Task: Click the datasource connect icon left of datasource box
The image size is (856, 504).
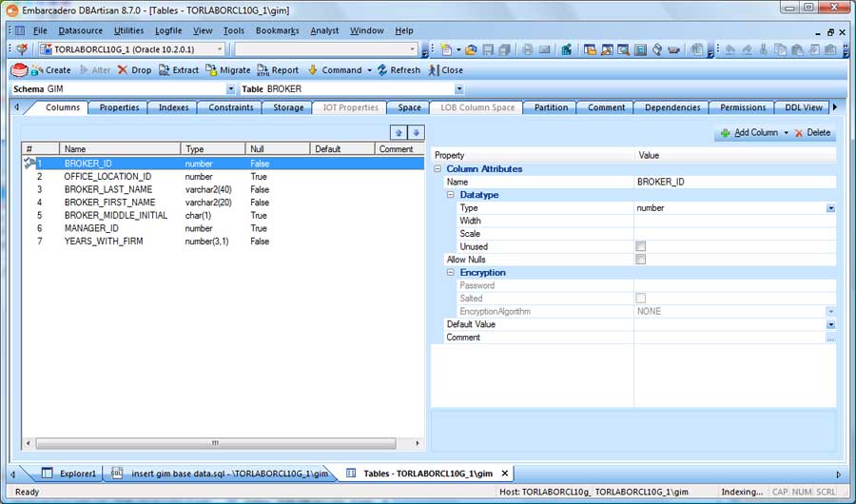Action: tap(22, 49)
